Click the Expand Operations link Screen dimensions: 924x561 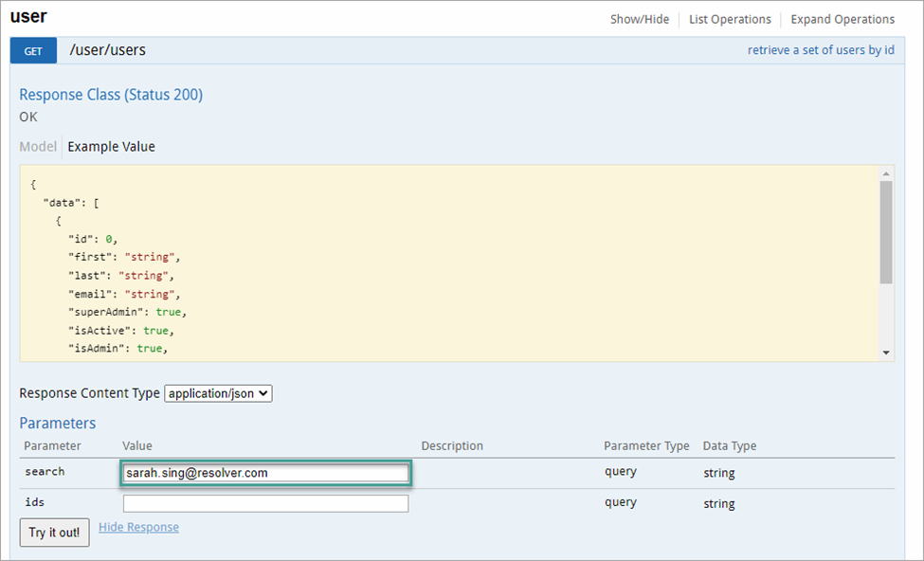click(842, 19)
